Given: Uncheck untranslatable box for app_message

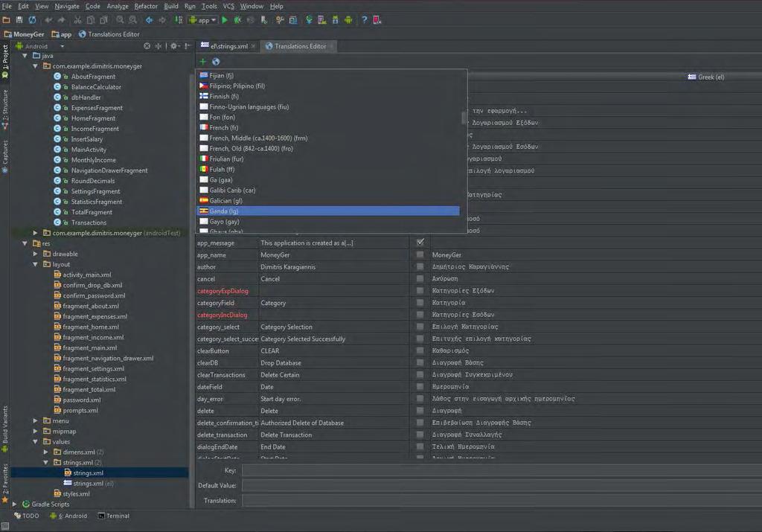Looking at the screenshot, I should pyautogui.click(x=420, y=242).
